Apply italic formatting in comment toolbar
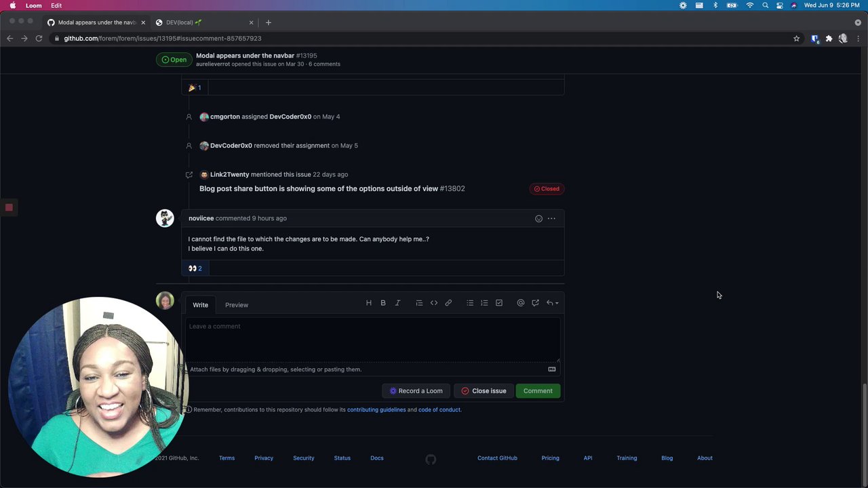Image resolution: width=868 pixels, height=488 pixels. click(x=398, y=303)
